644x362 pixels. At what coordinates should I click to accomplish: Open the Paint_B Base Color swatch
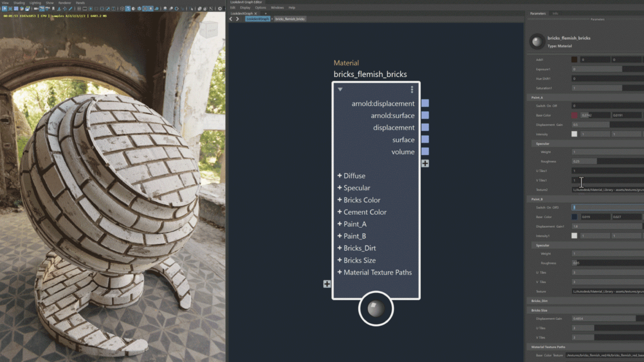(x=575, y=217)
